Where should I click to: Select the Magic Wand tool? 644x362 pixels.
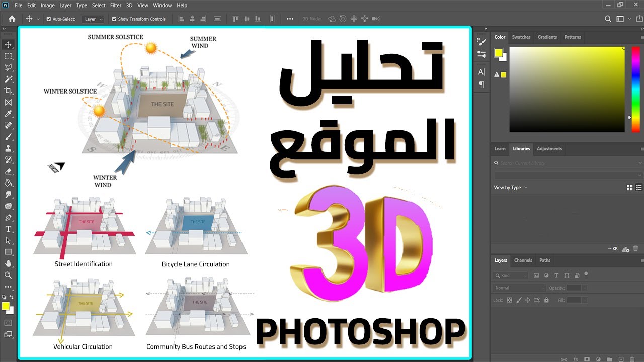click(x=8, y=79)
